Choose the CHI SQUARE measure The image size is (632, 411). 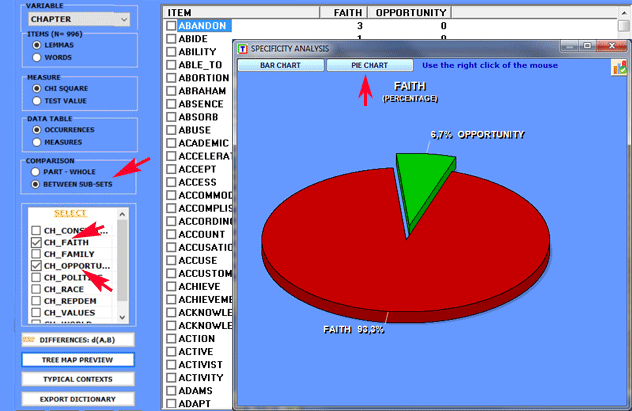click(x=37, y=88)
